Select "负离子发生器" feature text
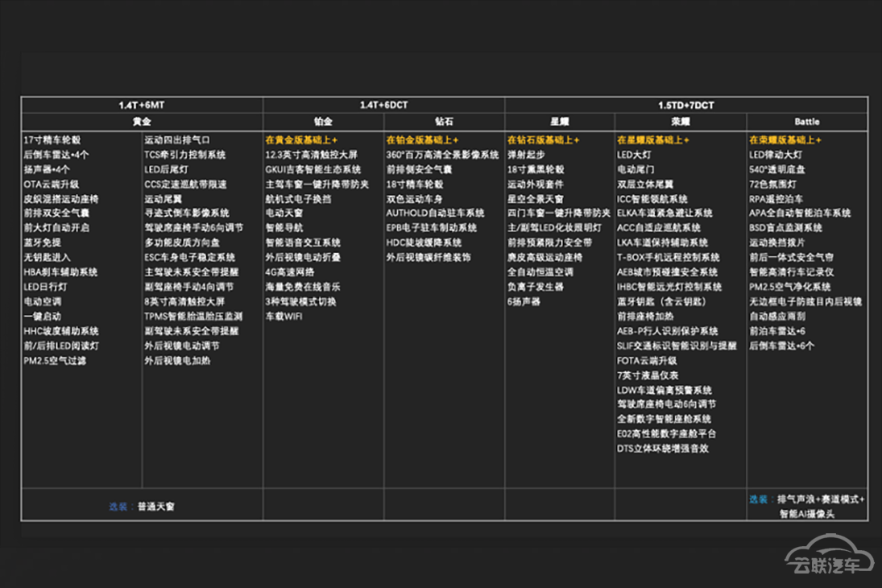Screen dimensions: 882x588 pyautogui.click(x=535, y=287)
